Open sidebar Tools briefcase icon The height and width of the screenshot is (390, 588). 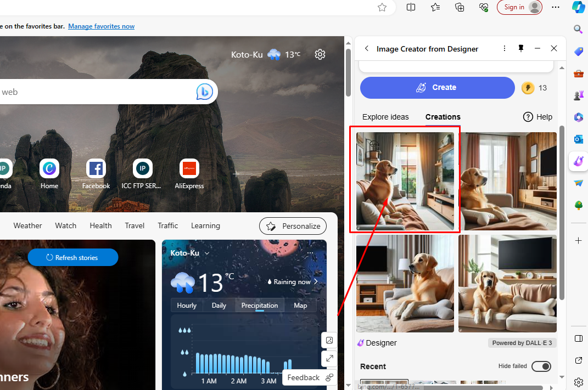(578, 74)
